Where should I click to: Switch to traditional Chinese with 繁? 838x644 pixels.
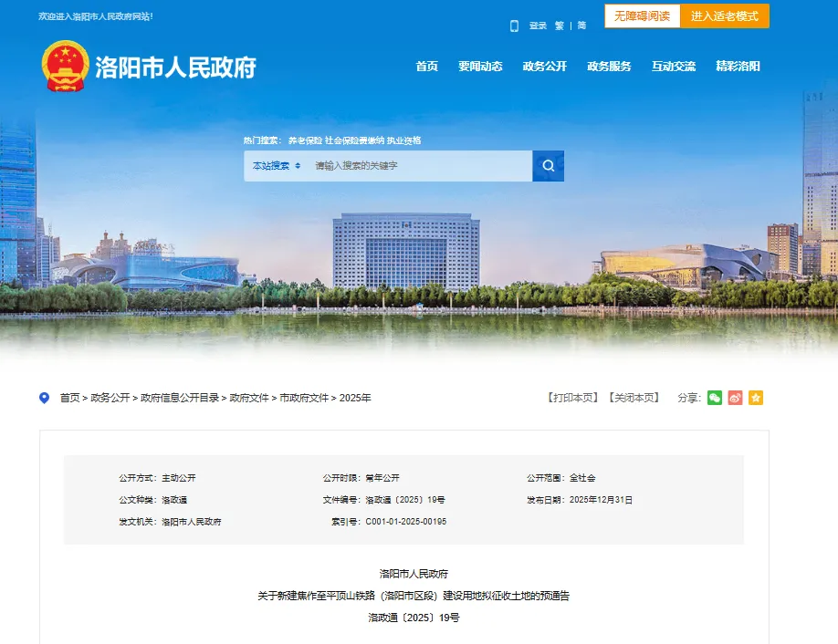click(x=559, y=26)
